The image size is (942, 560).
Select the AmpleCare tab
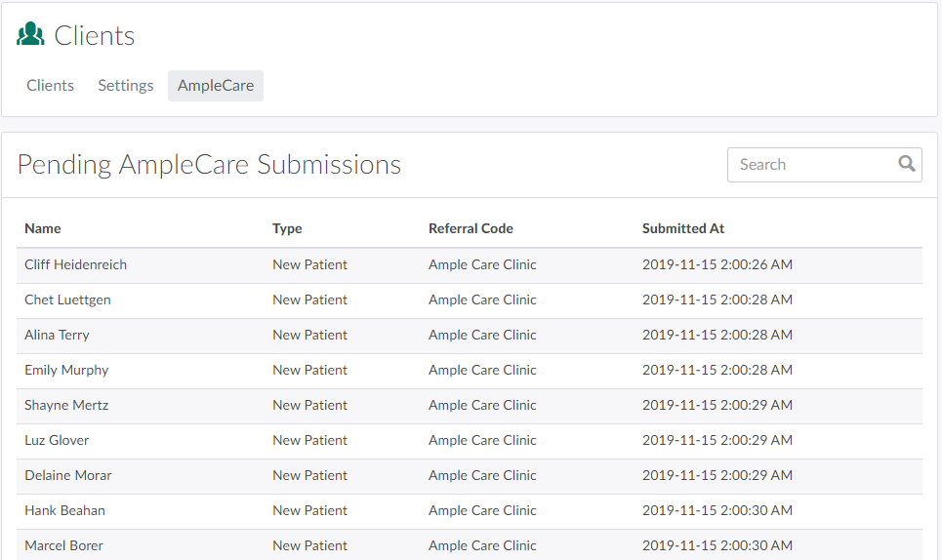(216, 86)
